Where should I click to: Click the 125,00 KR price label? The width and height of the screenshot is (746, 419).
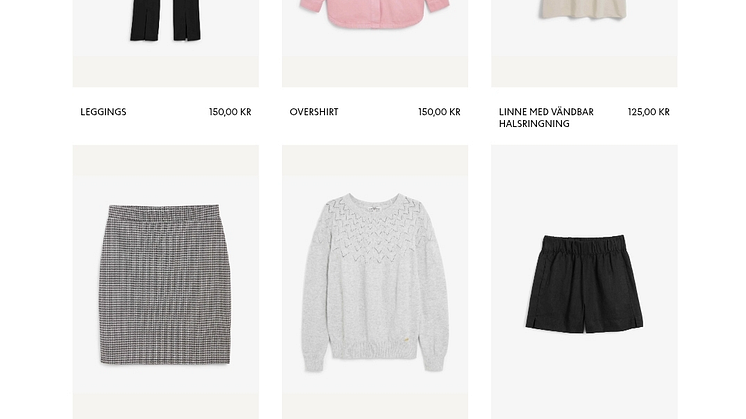click(649, 112)
